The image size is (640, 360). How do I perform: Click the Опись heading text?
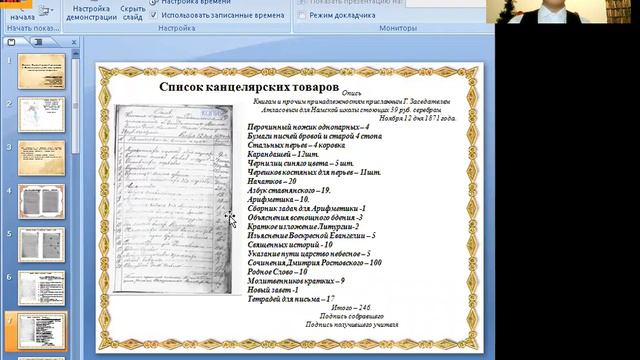[351, 93]
